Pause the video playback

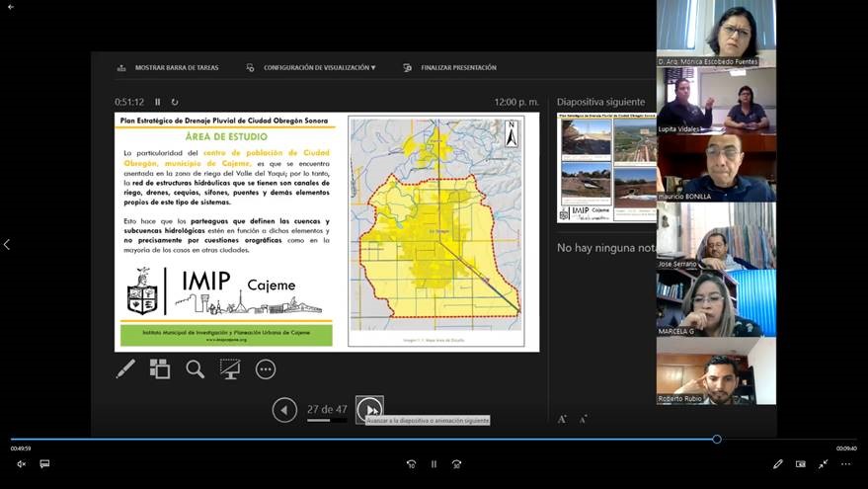[434, 463]
